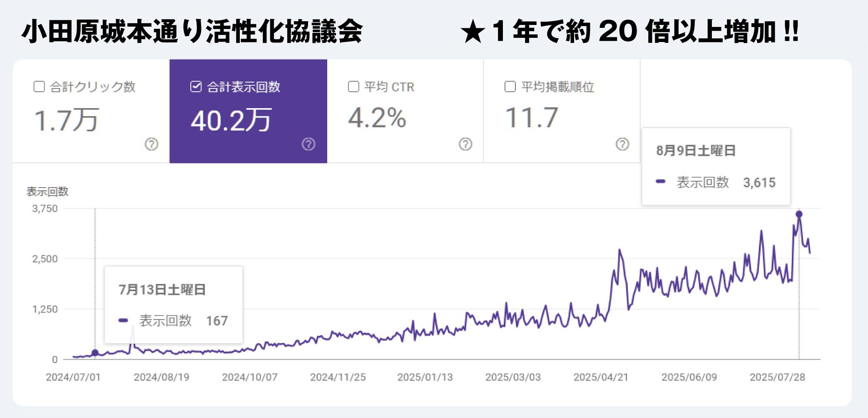Click purple legend marker in 8月9日 tooltip
868x418 pixels.
pos(661,182)
